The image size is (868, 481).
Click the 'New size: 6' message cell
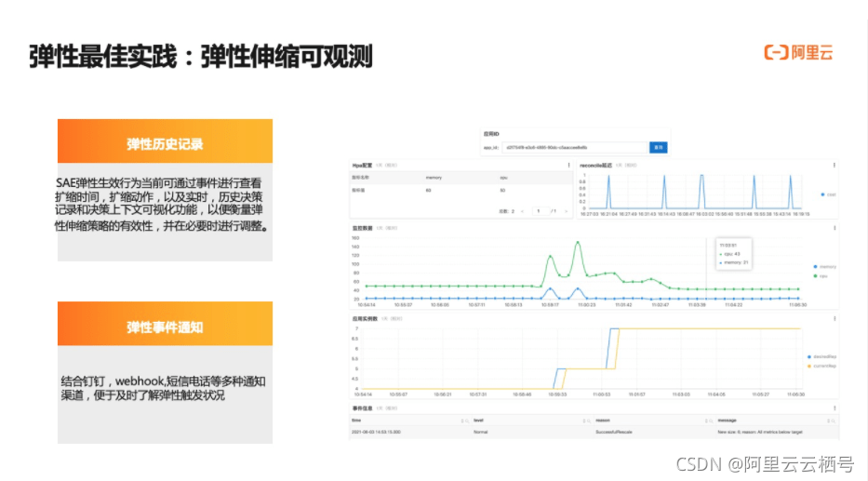point(759,432)
